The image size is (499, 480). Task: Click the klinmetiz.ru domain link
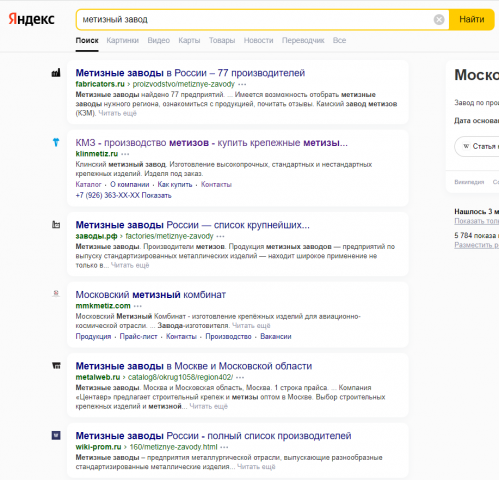tap(97, 154)
